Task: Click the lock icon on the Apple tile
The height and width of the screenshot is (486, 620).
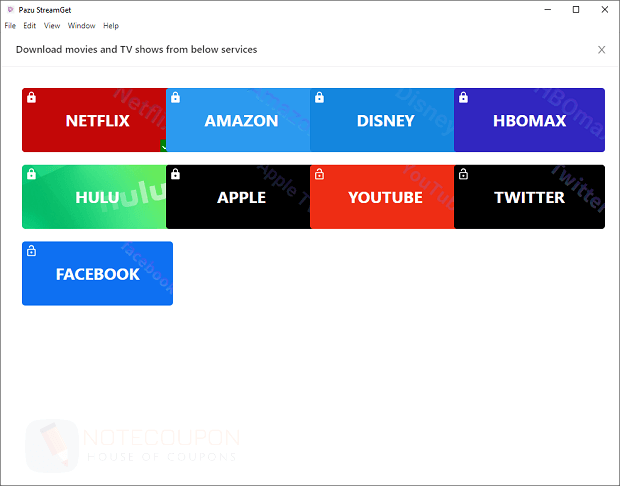Action: [176, 174]
